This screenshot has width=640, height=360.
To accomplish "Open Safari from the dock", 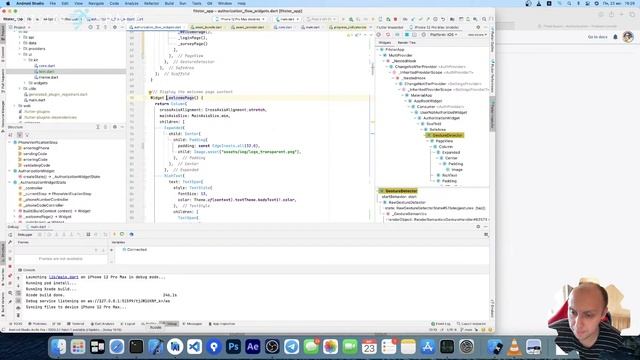I will 116,347.
